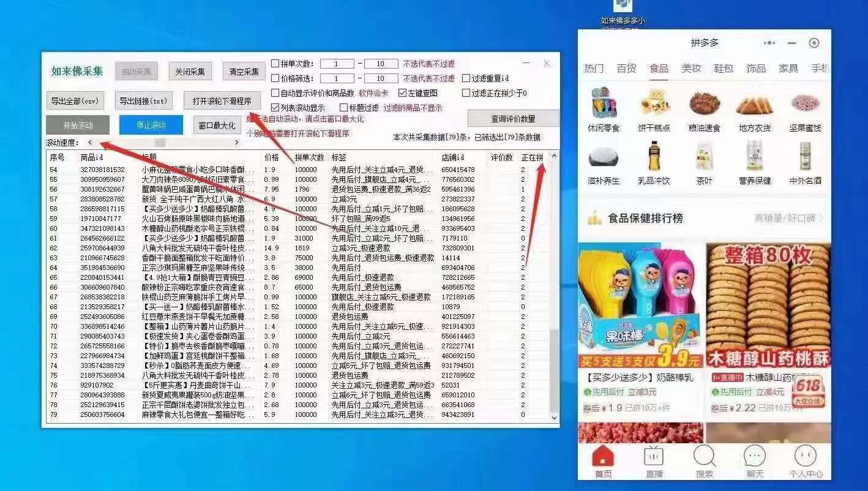Click the 清空采集 button
Viewport: 868px width, 491px height.
244,72
